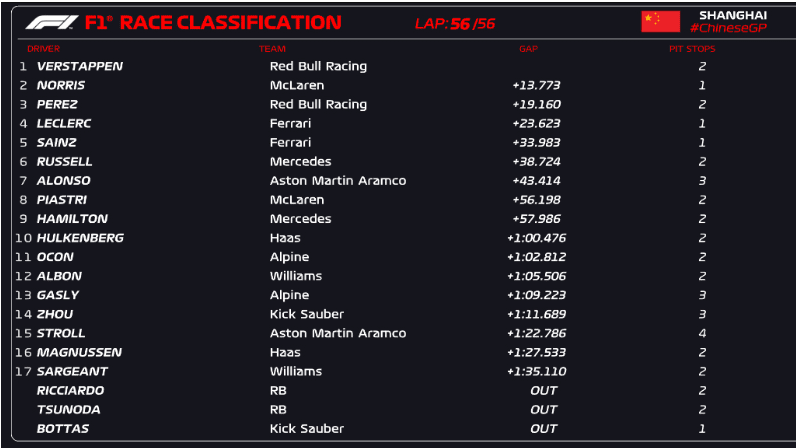
Task: Click Aston Martin Aramco team for ALONSO
Action: (x=338, y=181)
